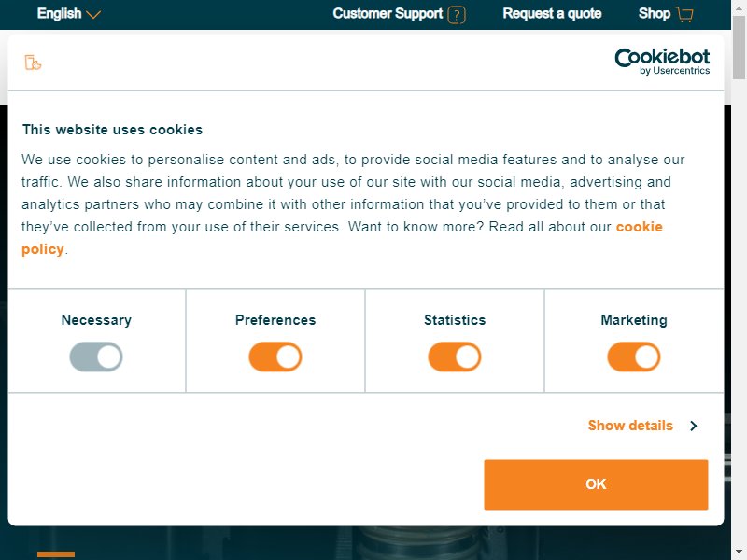Disable the Preferences cookies toggle
Viewport: 747px width, 560px height.
tap(275, 357)
